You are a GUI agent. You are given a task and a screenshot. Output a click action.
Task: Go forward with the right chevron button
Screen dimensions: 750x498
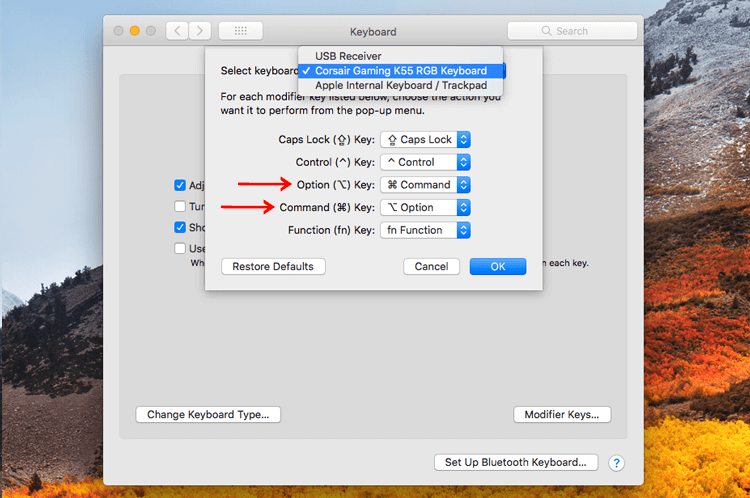(x=200, y=31)
